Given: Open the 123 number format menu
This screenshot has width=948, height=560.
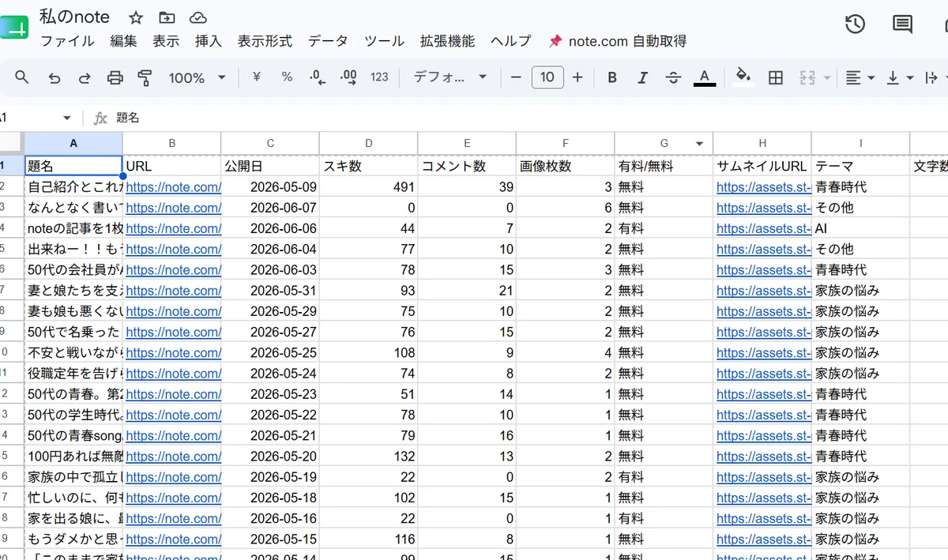Looking at the screenshot, I should click(379, 77).
